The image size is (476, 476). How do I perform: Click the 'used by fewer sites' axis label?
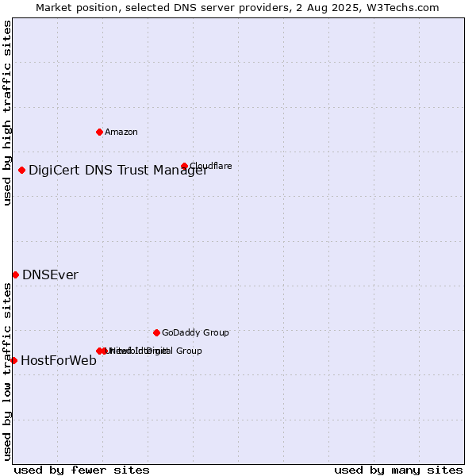click(x=82, y=470)
